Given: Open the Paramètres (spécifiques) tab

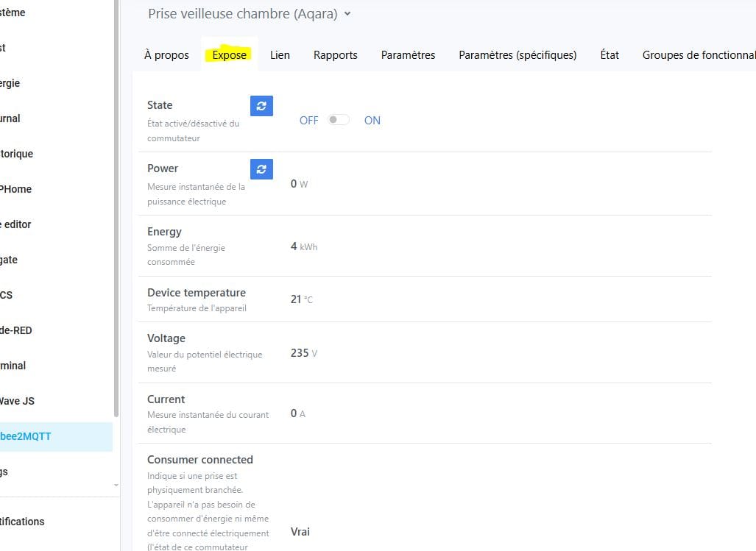Looking at the screenshot, I should tap(517, 55).
